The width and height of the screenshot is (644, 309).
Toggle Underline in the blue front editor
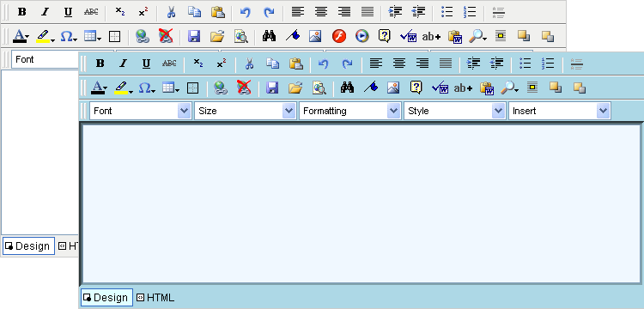pos(146,64)
